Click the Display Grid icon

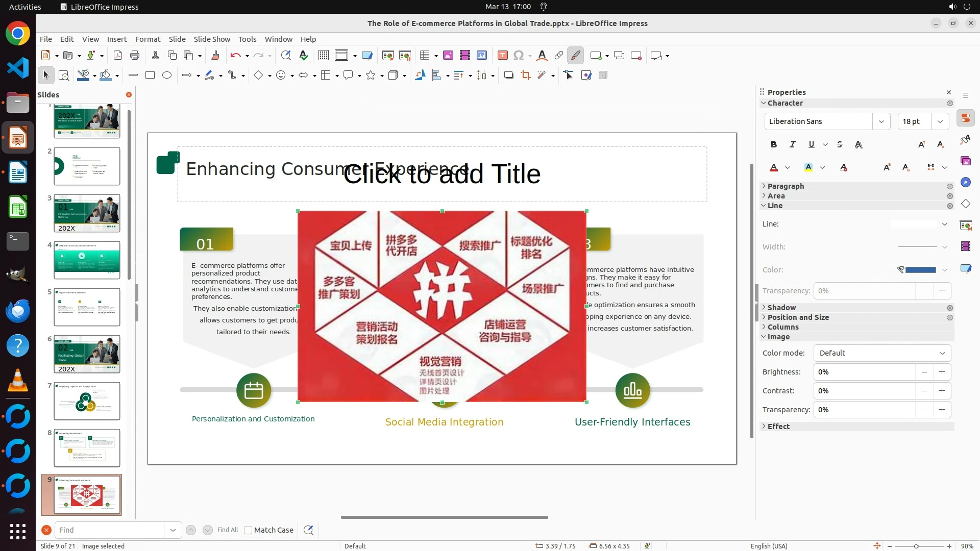(x=323, y=56)
